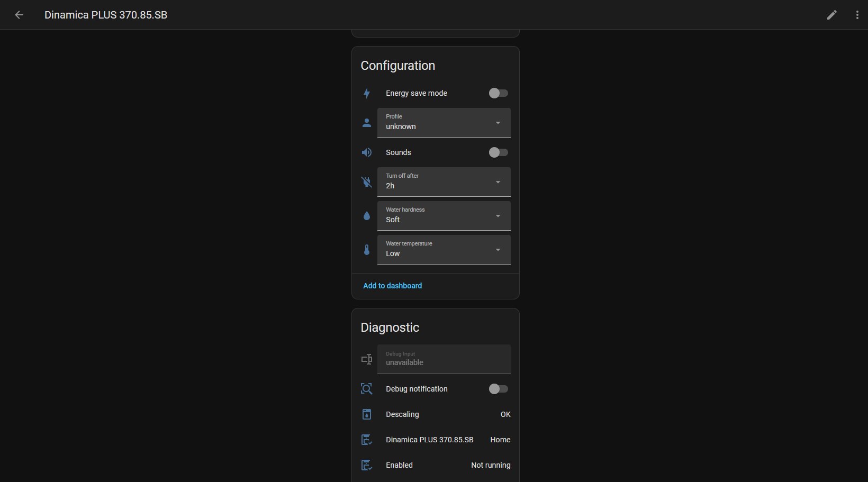Image resolution: width=868 pixels, height=482 pixels.
Task: Click the person icon beside Profile
Action: click(367, 123)
